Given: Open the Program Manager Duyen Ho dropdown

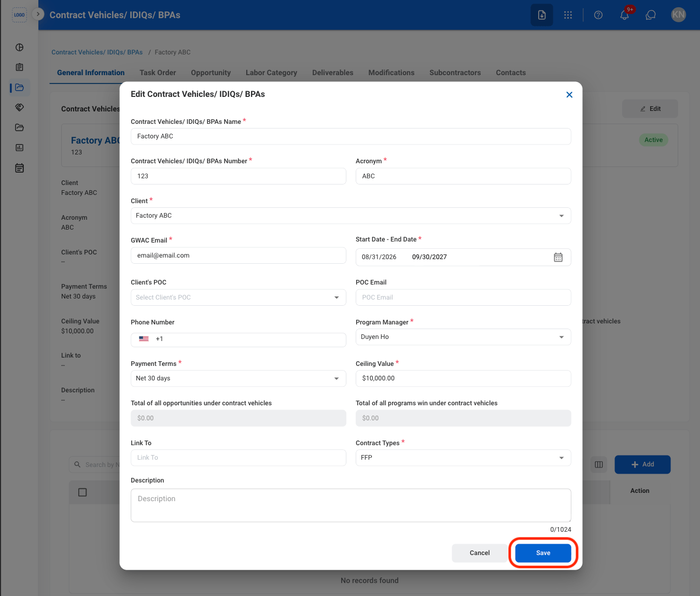Looking at the screenshot, I should coord(463,337).
